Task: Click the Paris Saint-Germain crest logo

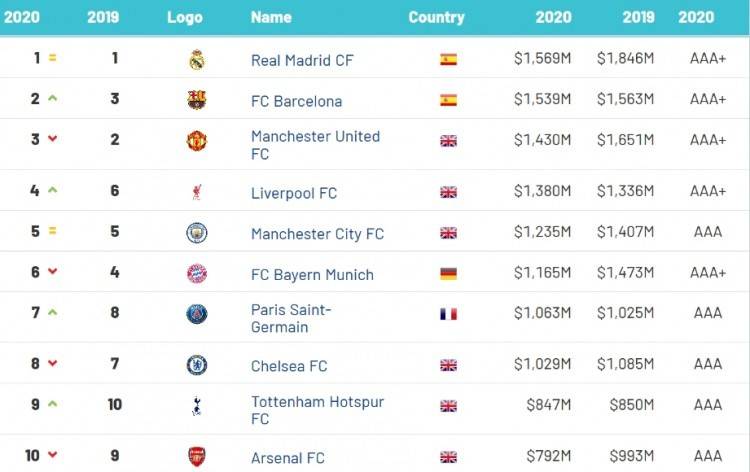Action: 197,314
